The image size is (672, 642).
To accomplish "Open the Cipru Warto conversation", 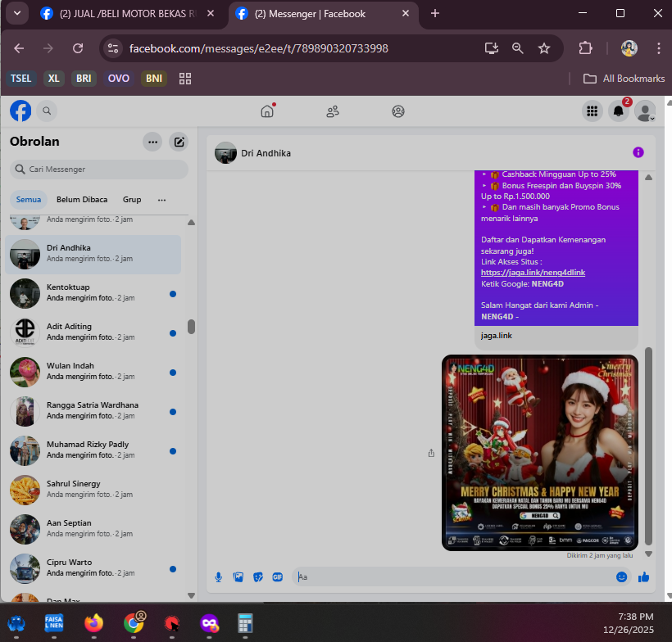I will tap(93, 569).
